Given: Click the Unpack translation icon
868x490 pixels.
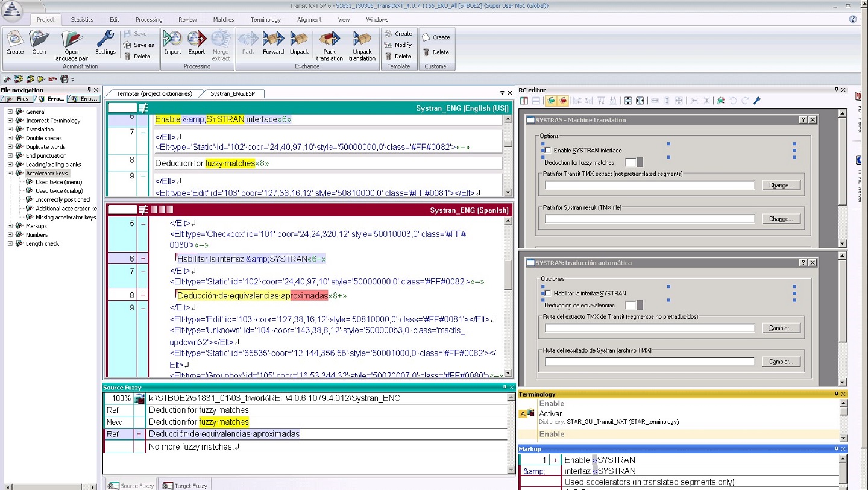Looking at the screenshot, I should click(362, 39).
